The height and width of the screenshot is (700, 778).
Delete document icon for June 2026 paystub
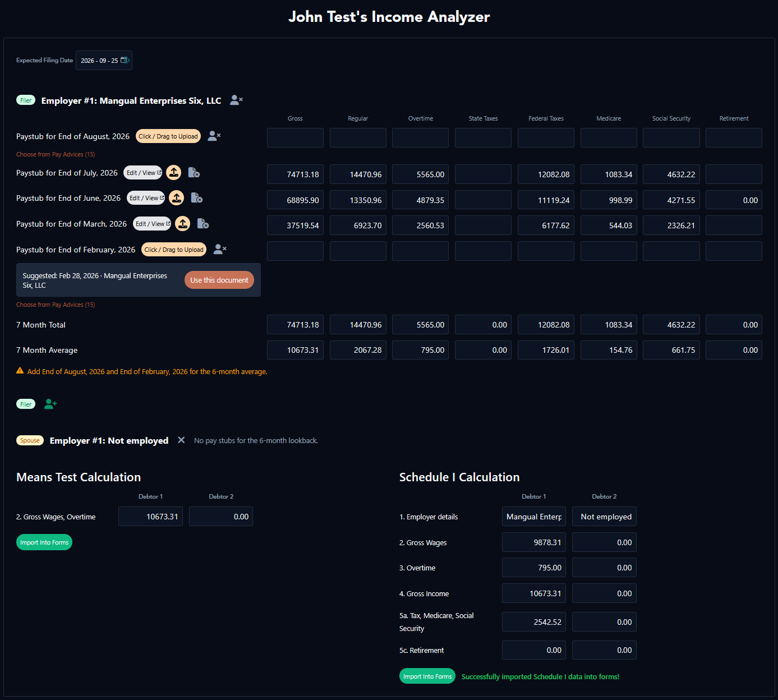pos(197,198)
